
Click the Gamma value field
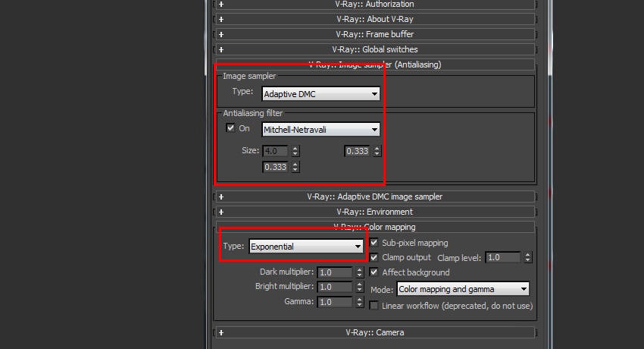(335, 302)
